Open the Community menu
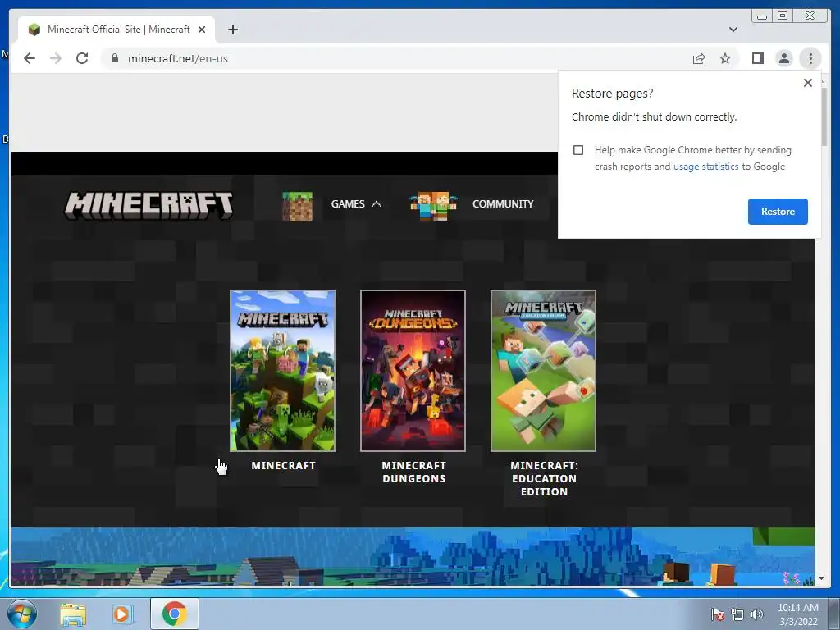 click(503, 204)
